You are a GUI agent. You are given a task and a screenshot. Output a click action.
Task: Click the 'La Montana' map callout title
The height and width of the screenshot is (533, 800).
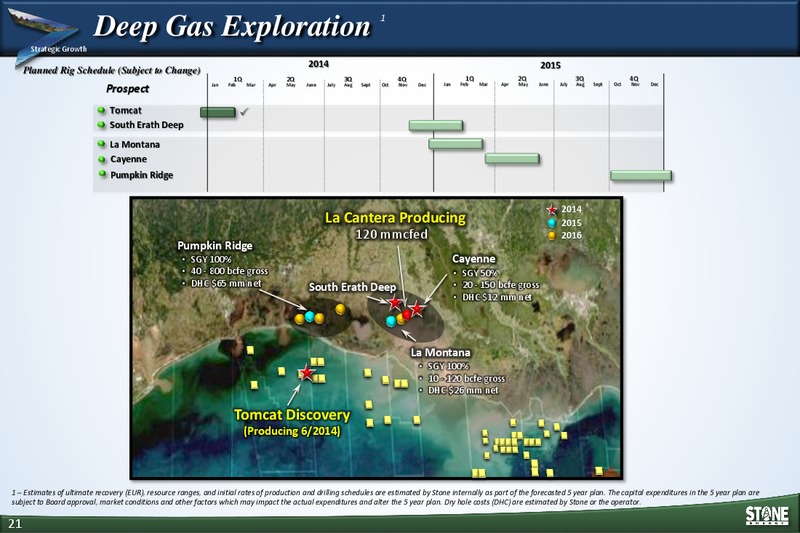[441, 352]
